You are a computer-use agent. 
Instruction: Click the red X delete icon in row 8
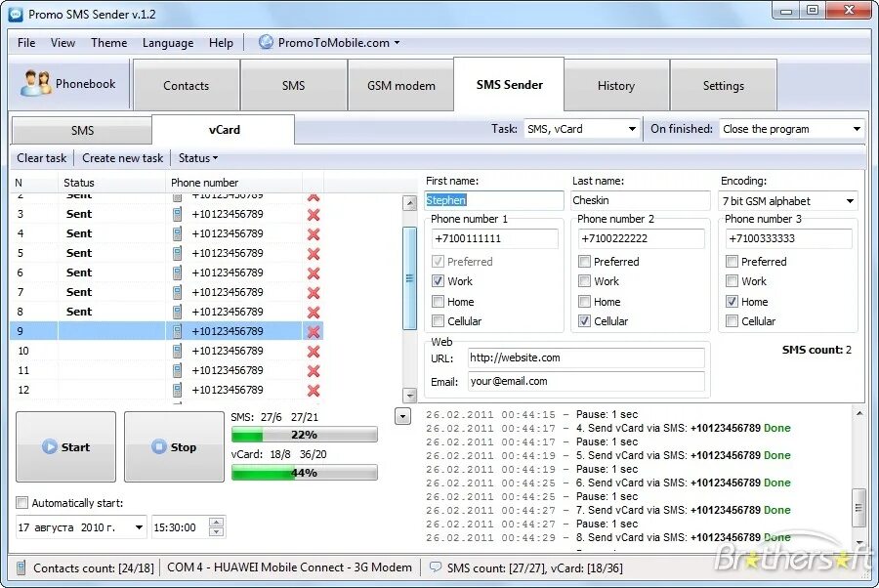click(314, 313)
